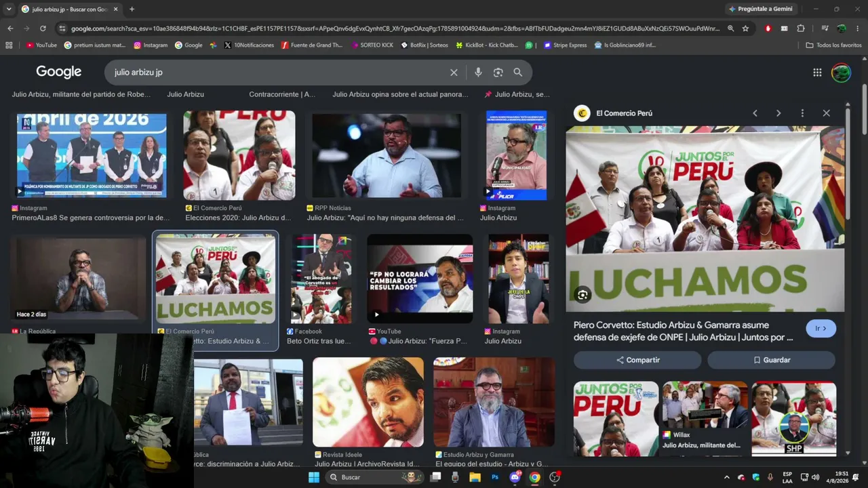The image size is (868, 488).
Task: Open the Chrome extensions puzzle icon
Action: [801, 28]
